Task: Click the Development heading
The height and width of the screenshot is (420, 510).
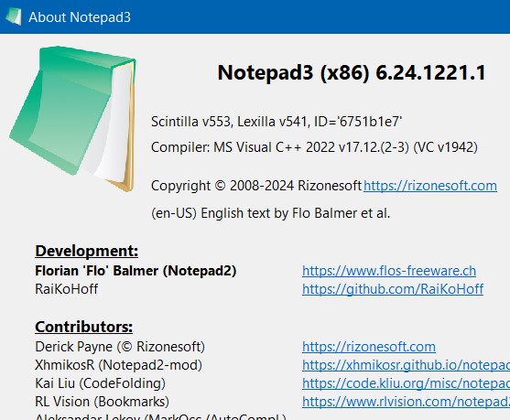Action: (x=86, y=251)
